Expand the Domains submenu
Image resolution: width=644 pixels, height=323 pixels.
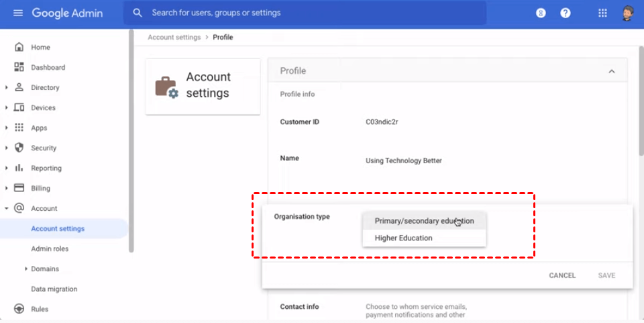[25, 269]
